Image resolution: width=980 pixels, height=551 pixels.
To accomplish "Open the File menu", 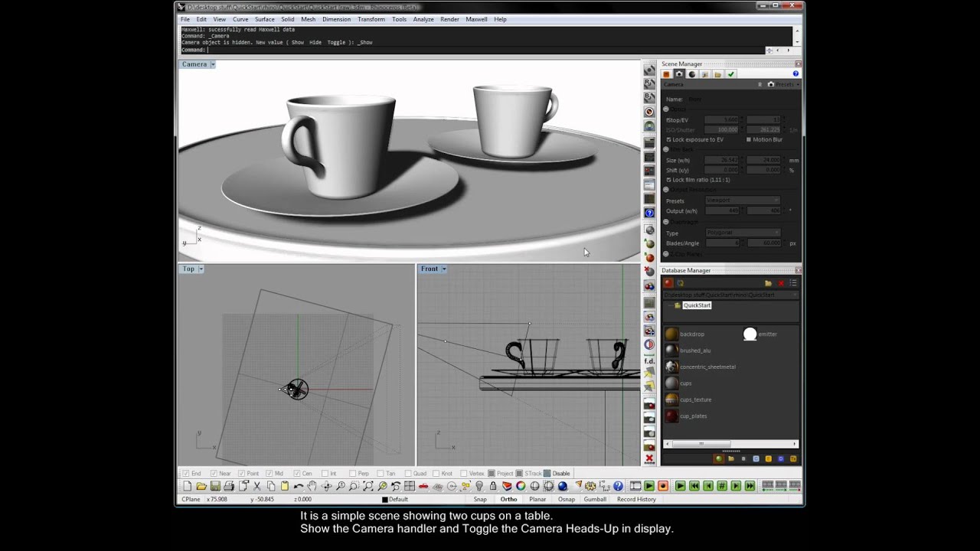I will tap(185, 19).
